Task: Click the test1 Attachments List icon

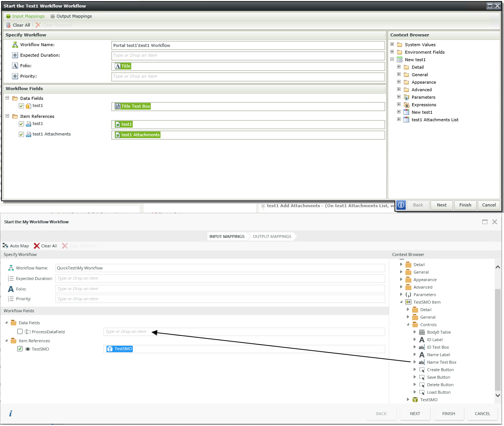Action: click(406, 120)
